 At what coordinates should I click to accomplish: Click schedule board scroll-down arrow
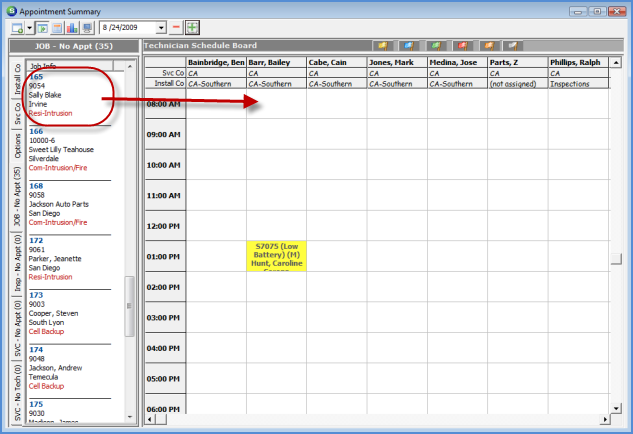pyautogui.click(x=616, y=409)
